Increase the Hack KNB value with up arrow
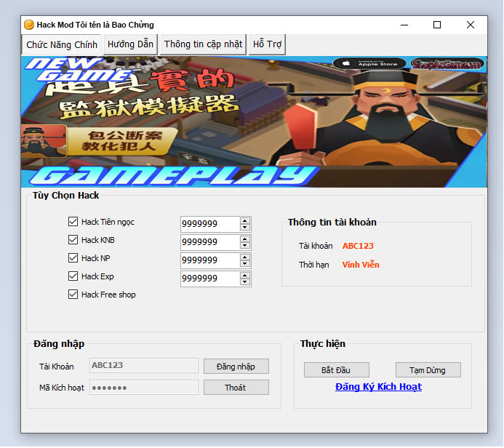This screenshot has height=448, width=504. (245, 239)
